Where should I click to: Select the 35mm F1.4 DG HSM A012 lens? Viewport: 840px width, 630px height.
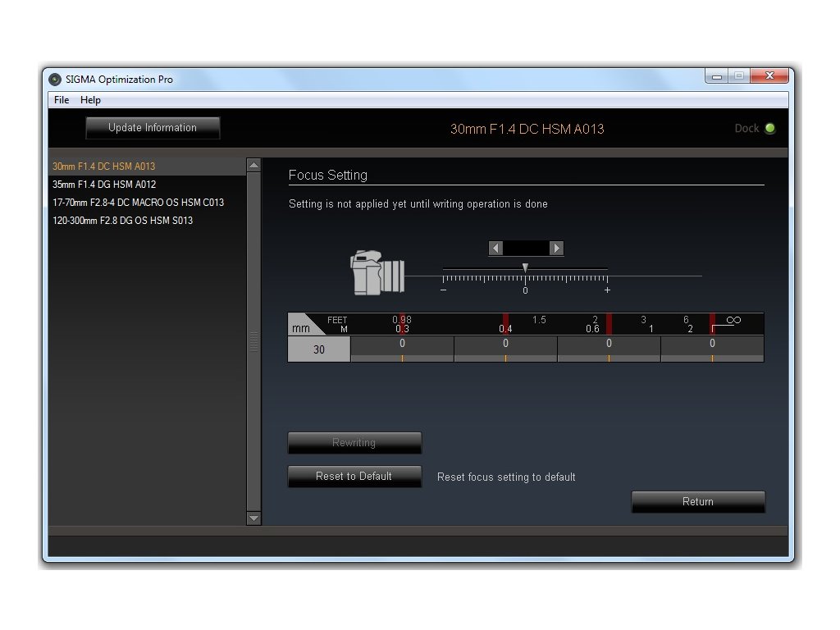148,185
